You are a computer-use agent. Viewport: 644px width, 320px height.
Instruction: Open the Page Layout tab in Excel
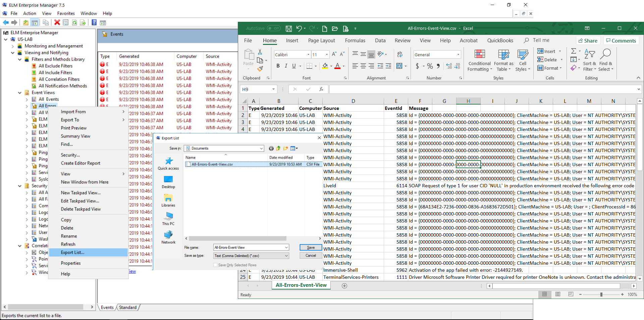tap(321, 41)
